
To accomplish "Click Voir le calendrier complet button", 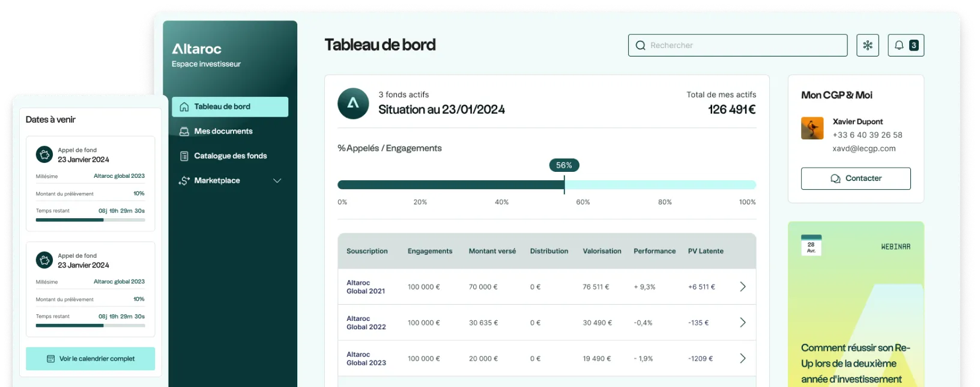I will tap(90, 359).
